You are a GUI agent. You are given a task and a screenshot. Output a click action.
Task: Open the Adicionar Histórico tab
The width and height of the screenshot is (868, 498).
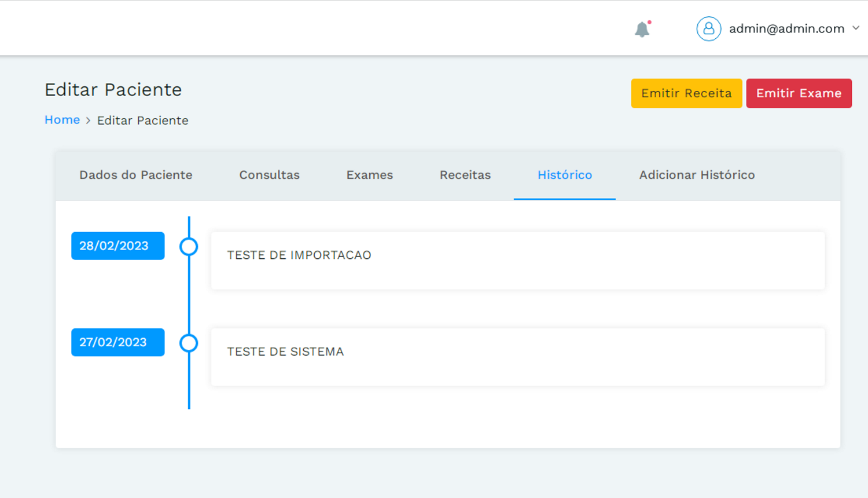click(697, 175)
